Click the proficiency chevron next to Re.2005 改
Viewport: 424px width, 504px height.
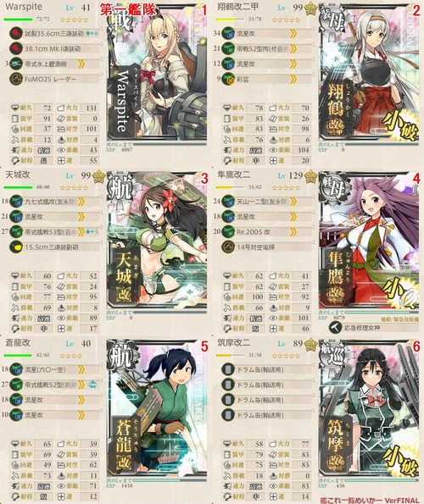[293, 232]
